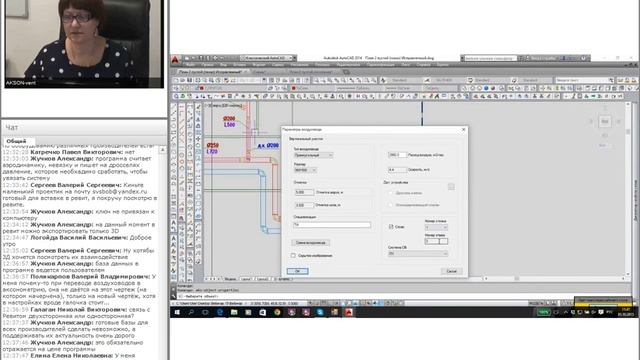
Task: Click the new drawing tab plus icon
Action: 347,72
